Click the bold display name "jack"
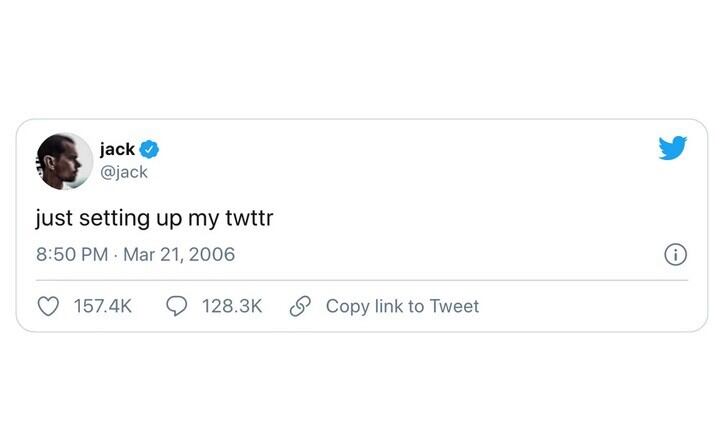The width and height of the screenshot is (722, 436). 117,149
